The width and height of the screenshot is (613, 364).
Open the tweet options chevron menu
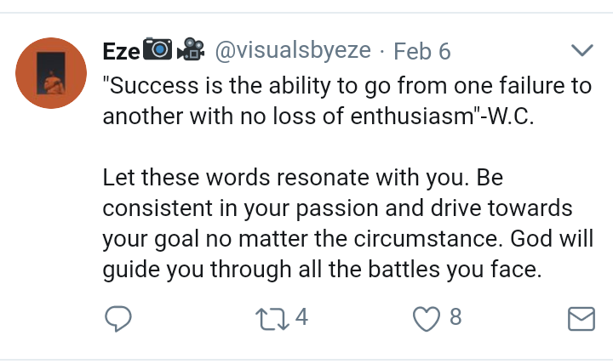[x=581, y=51]
